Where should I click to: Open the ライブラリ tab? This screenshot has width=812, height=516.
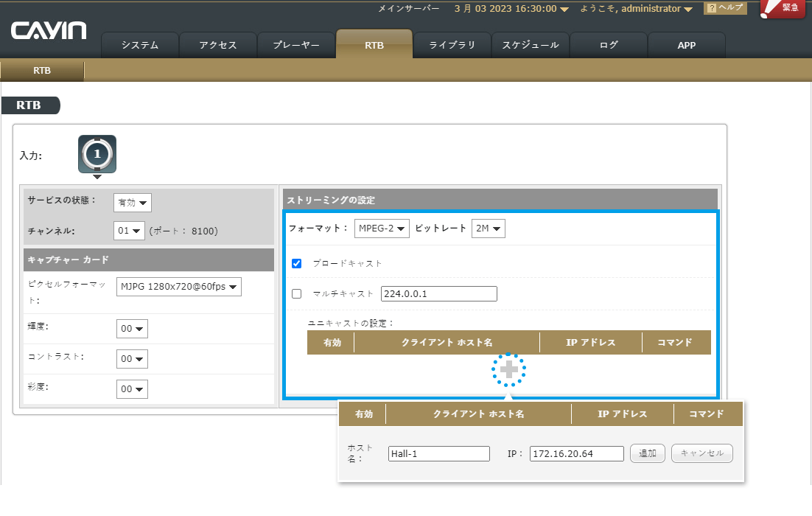(x=452, y=45)
